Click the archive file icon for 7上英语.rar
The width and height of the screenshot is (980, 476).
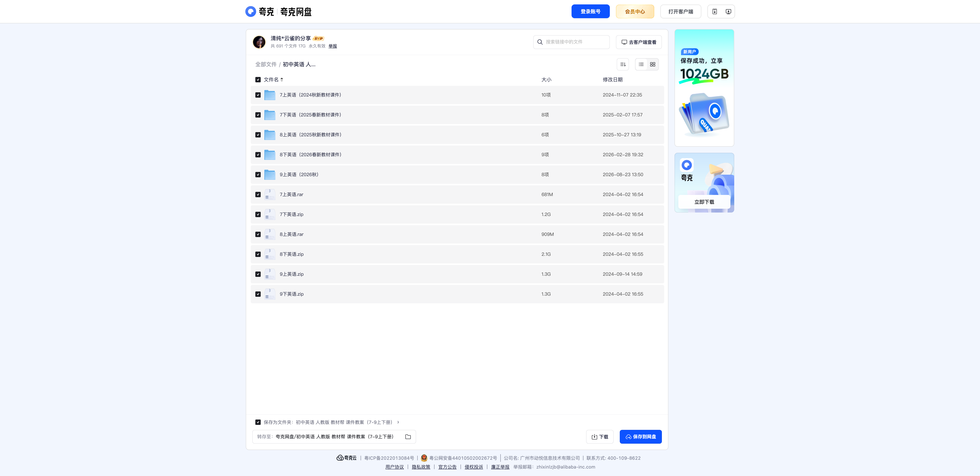click(270, 194)
